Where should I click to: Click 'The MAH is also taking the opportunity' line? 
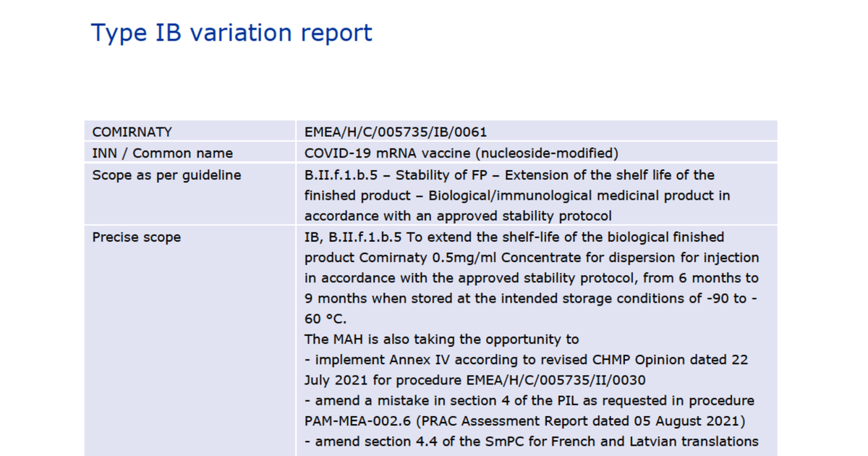click(x=442, y=339)
